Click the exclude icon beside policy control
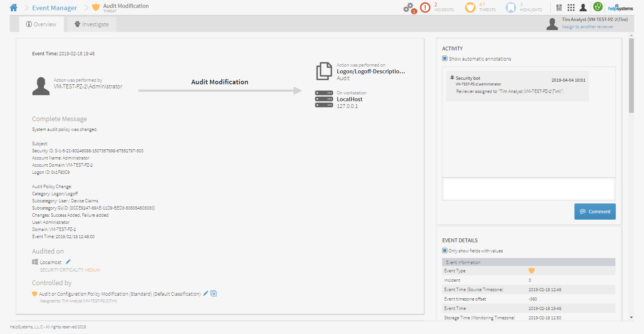Screen dimensions: 644x334 (214, 293)
